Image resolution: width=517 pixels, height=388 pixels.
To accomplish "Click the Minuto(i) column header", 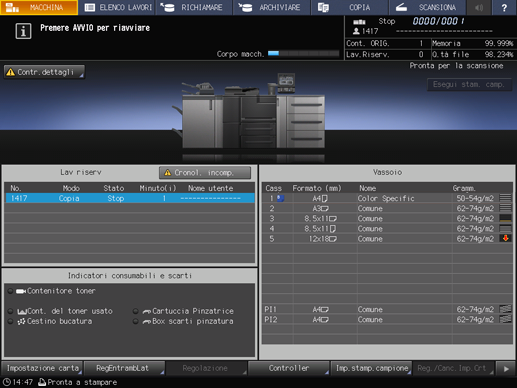I will click(158, 188).
